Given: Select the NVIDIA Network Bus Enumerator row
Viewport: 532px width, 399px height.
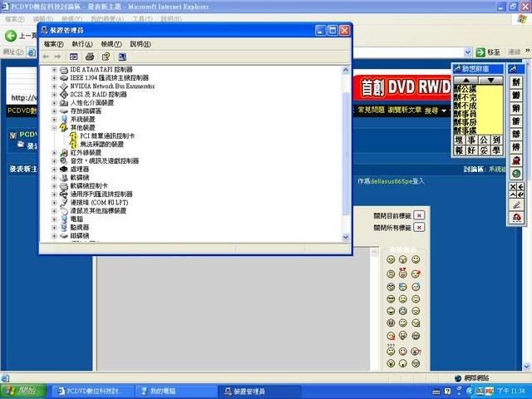Looking at the screenshot, I should pyautogui.click(x=112, y=86).
